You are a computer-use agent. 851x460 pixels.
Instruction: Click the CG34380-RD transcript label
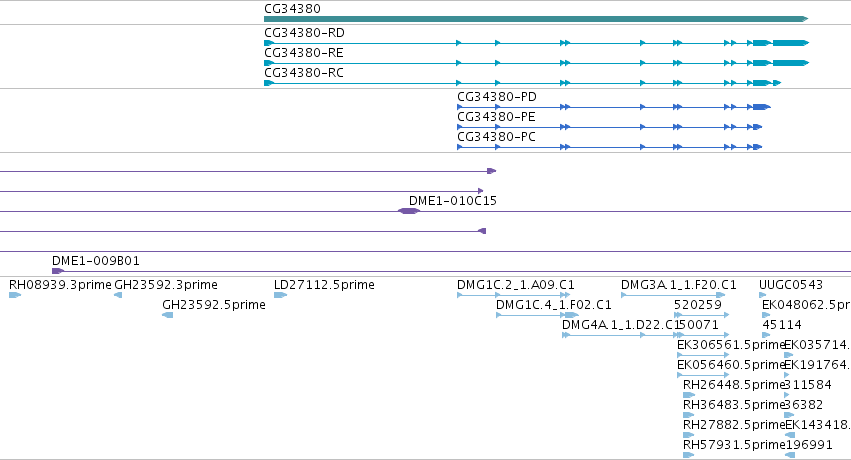(x=304, y=33)
